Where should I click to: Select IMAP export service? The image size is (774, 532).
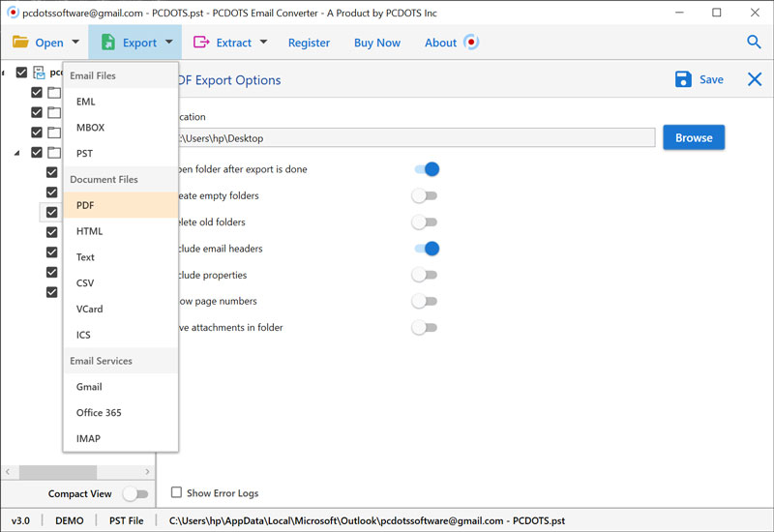tap(120, 438)
